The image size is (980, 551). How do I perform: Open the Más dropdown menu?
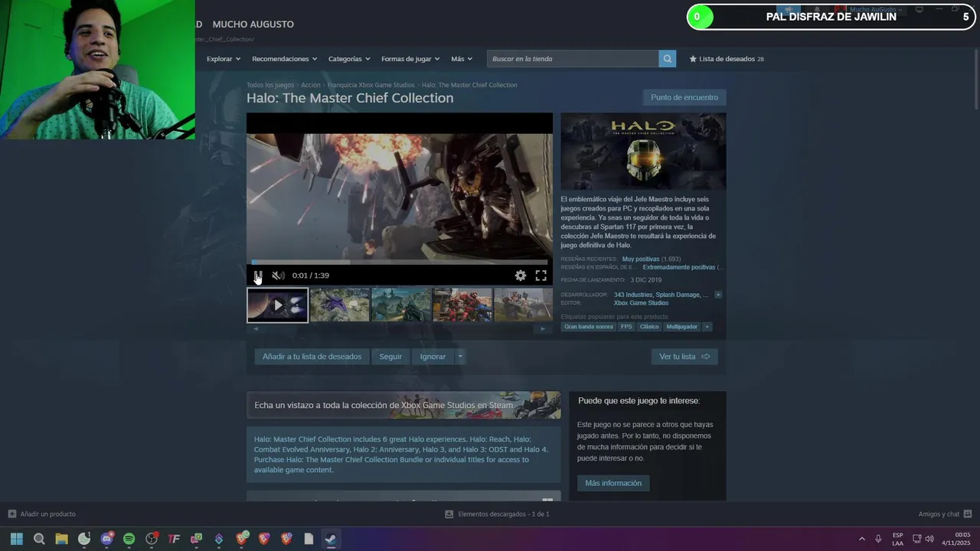[462, 59]
